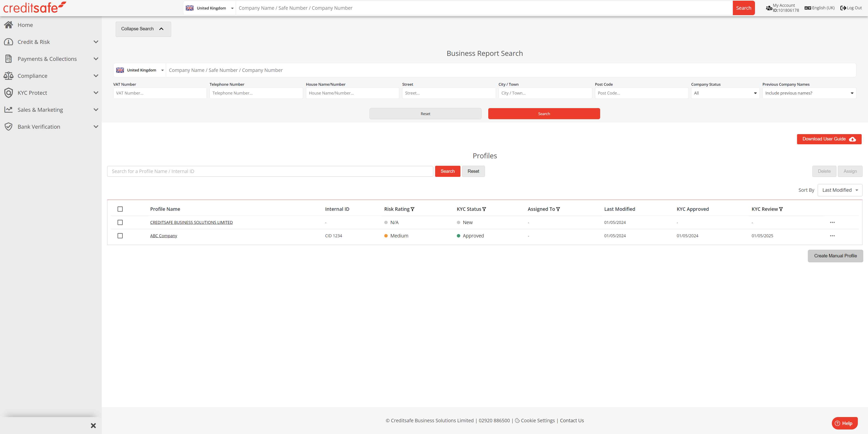The image size is (868, 434).
Task: Open the top bar country dropdown arrow
Action: click(x=232, y=8)
